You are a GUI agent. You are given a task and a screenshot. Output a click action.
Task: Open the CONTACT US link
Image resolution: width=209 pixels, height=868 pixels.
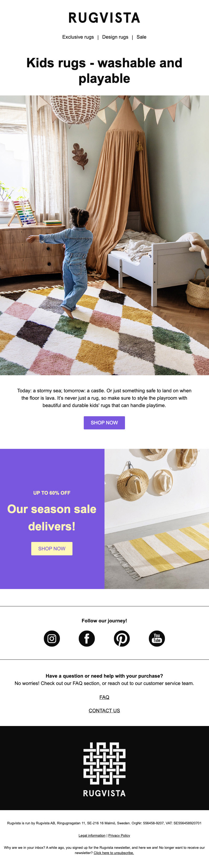(104, 710)
